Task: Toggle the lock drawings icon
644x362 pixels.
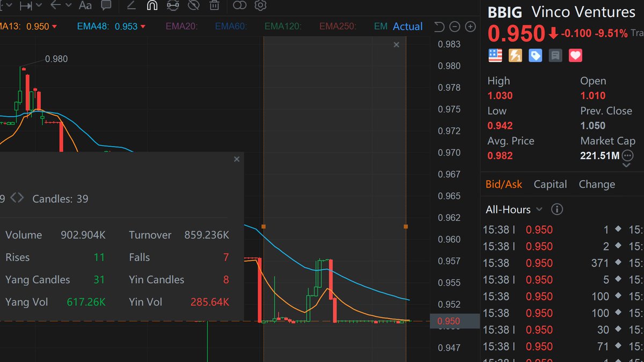Action: (173, 5)
